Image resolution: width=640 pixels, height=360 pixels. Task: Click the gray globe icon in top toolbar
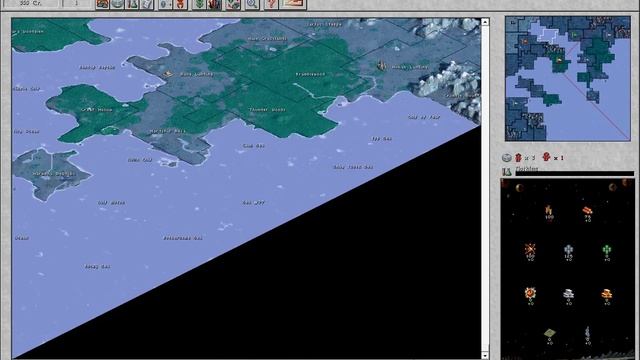click(117, 4)
